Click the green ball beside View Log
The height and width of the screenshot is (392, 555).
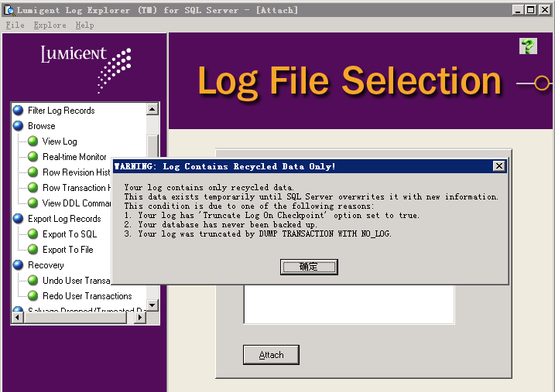[33, 141]
